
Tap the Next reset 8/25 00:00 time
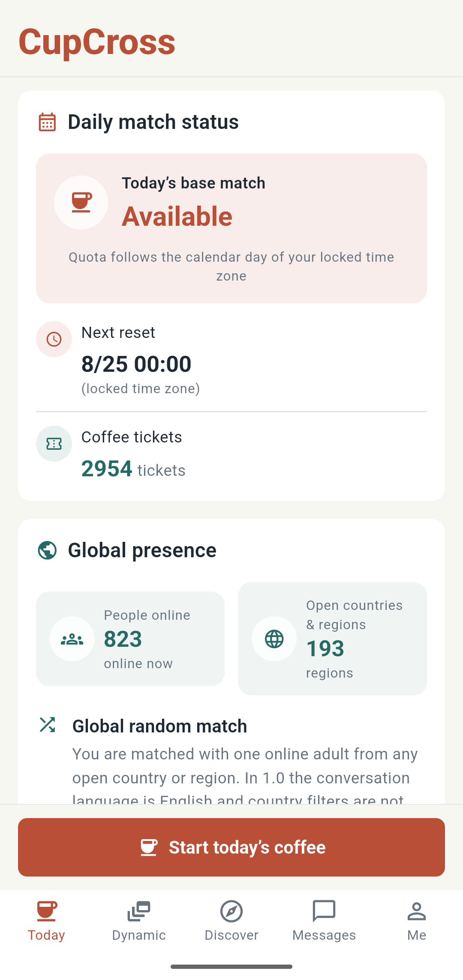pos(136,364)
